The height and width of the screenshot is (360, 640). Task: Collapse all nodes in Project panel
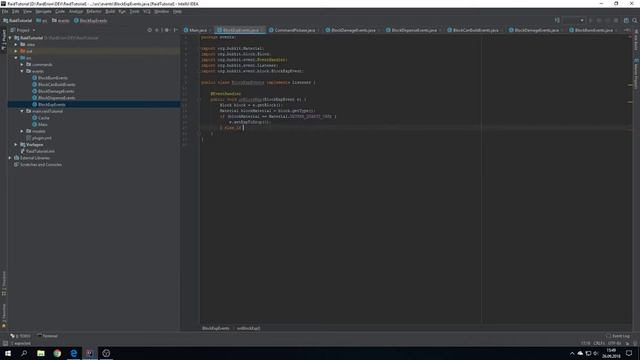tap(158, 30)
